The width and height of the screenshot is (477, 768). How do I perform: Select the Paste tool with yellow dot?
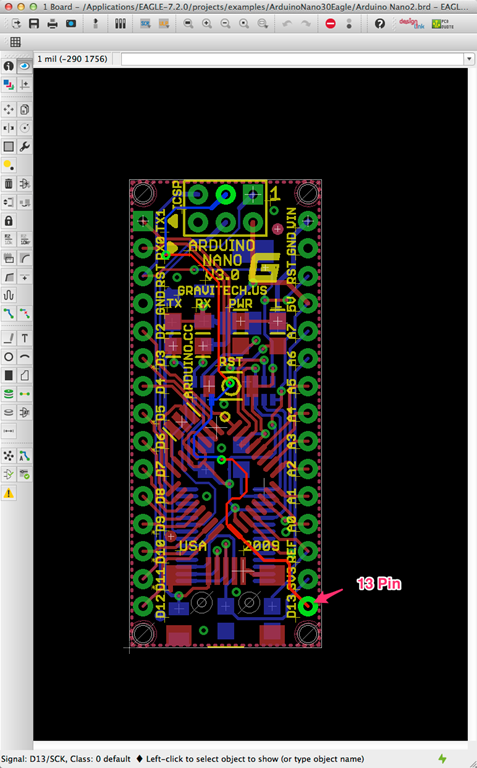point(9,165)
